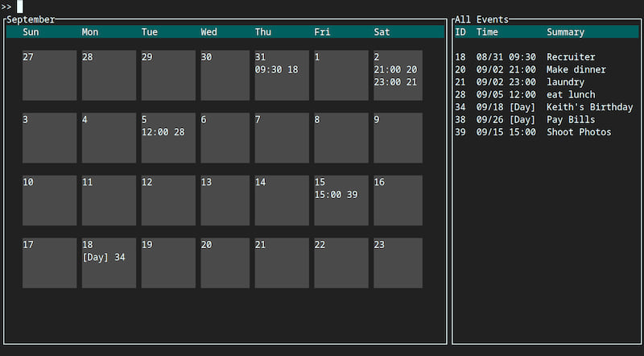Select the September 4 day cell
644x356 pixels.
[x=109, y=138]
